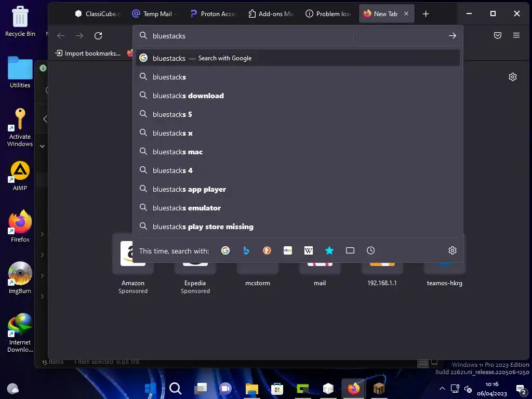Search bookmarks using star icon
532x399 pixels.
[x=329, y=250]
